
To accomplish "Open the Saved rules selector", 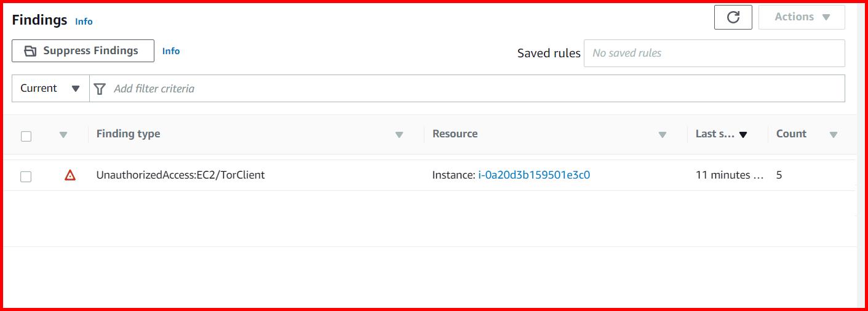I will 714,53.
